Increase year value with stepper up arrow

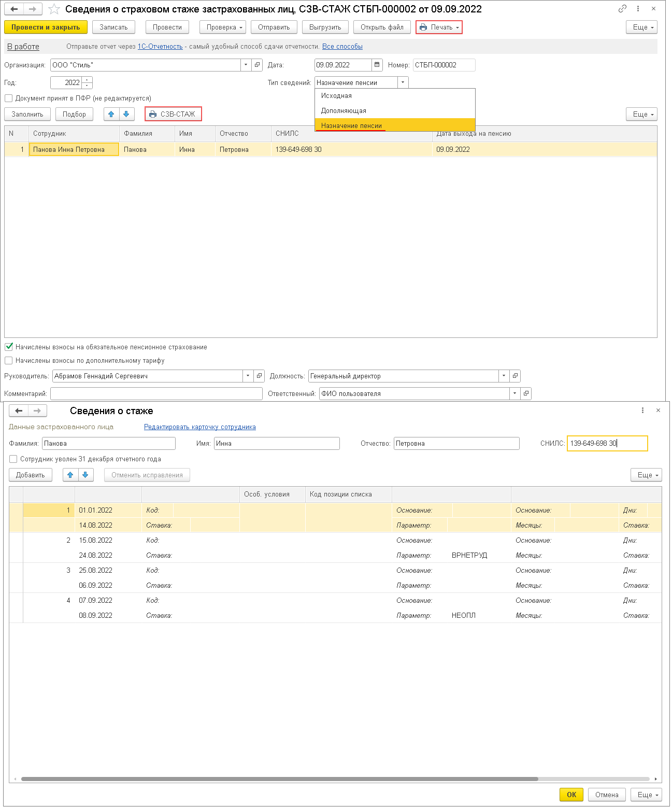click(87, 80)
